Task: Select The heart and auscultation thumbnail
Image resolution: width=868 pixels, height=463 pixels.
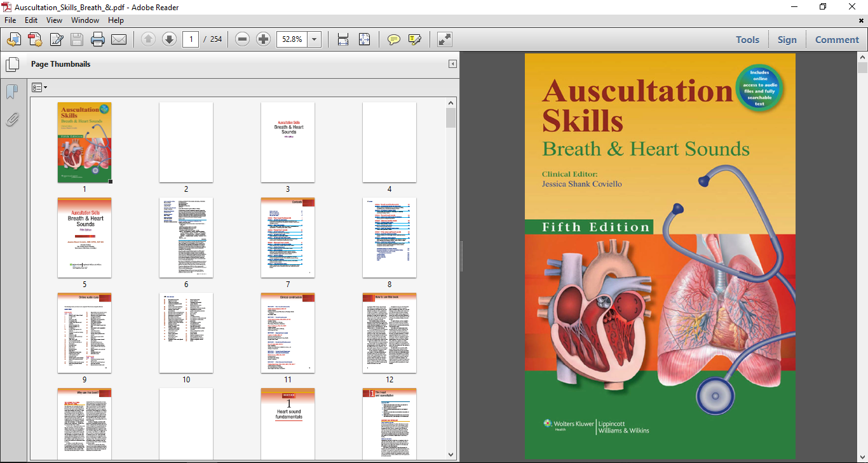Action: 390,424
